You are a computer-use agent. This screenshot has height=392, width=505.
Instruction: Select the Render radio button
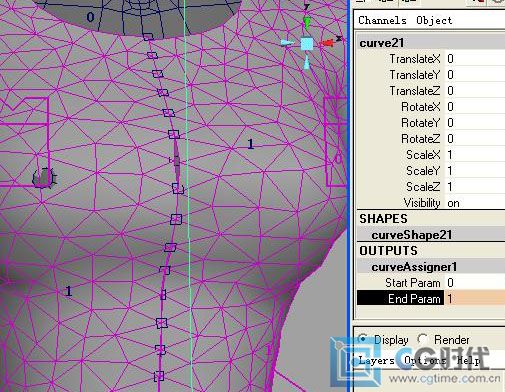423,339
